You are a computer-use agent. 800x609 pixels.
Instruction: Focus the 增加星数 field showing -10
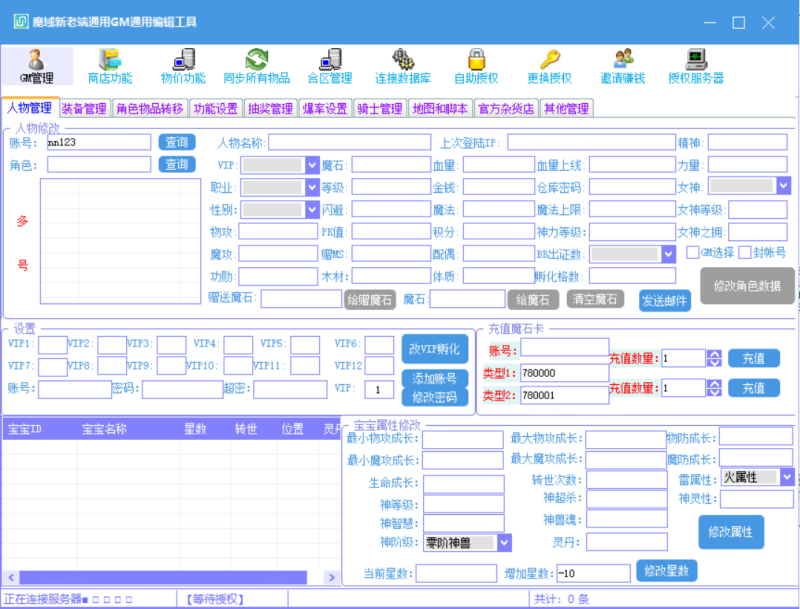593,573
